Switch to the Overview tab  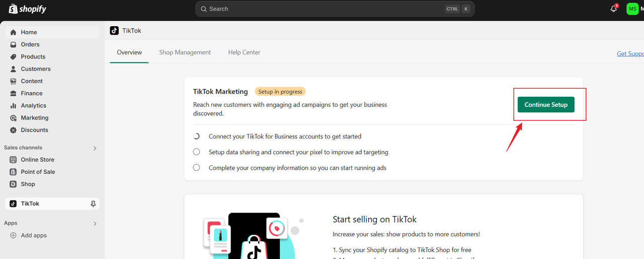[x=129, y=52]
